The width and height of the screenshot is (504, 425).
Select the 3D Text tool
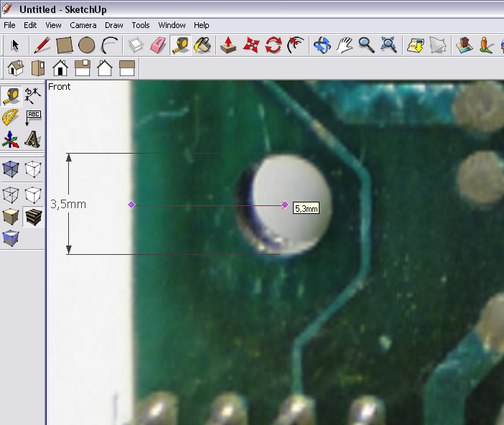[x=33, y=139]
